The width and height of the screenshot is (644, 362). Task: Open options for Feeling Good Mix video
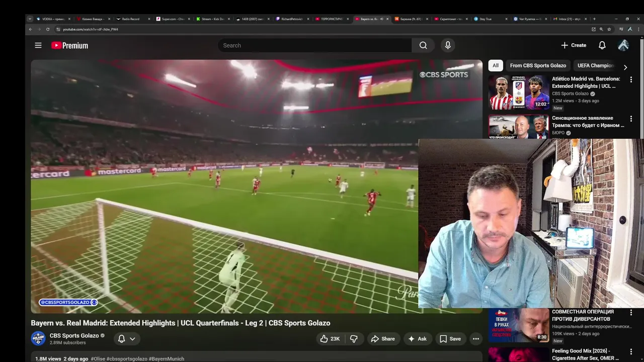tap(631, 351)
